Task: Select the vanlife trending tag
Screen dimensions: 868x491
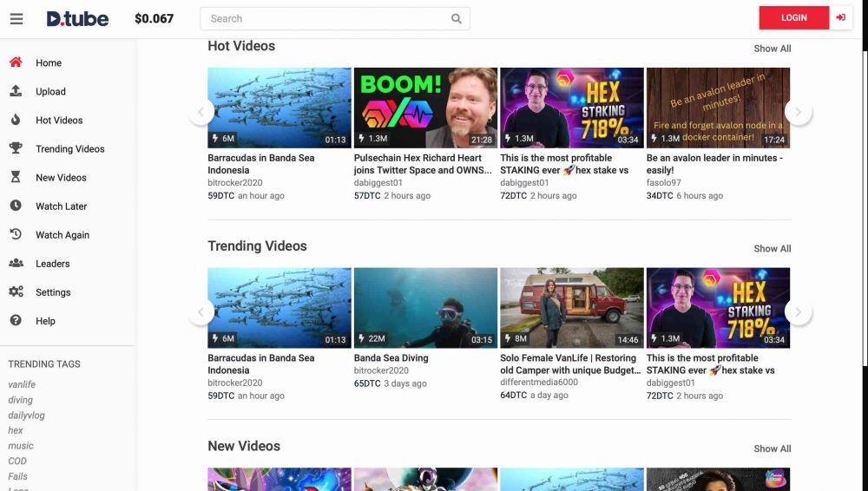Action: (22, 384)
